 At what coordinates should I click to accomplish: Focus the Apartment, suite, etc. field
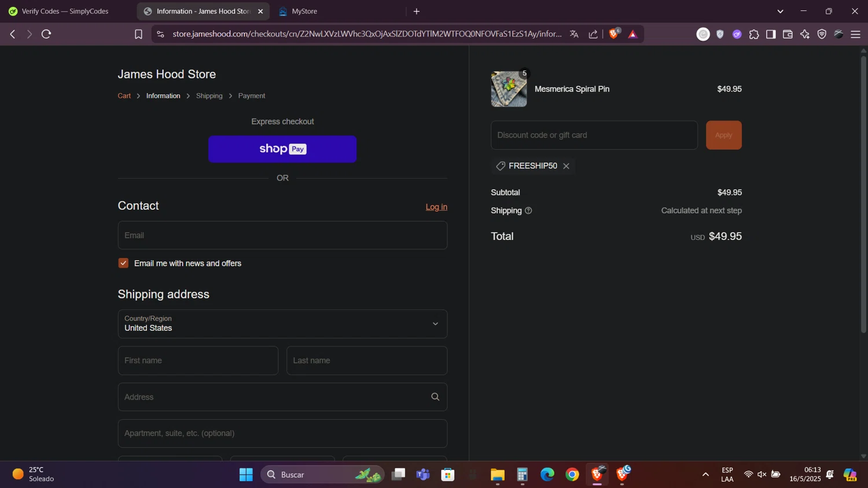pos(282,433)
